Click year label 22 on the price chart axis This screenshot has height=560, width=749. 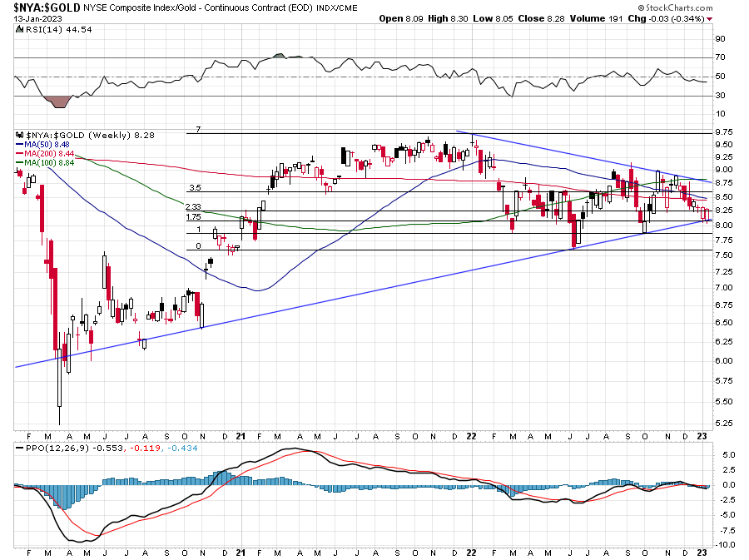click(x=472, y=436)
